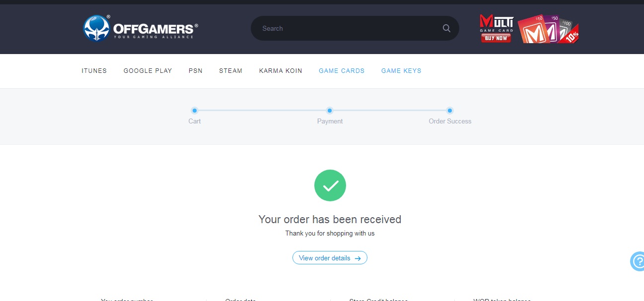The height and width of the screenshot is (301, 644).
Task: Switch to the ITUNES category
Action: (x=94, y=70)
